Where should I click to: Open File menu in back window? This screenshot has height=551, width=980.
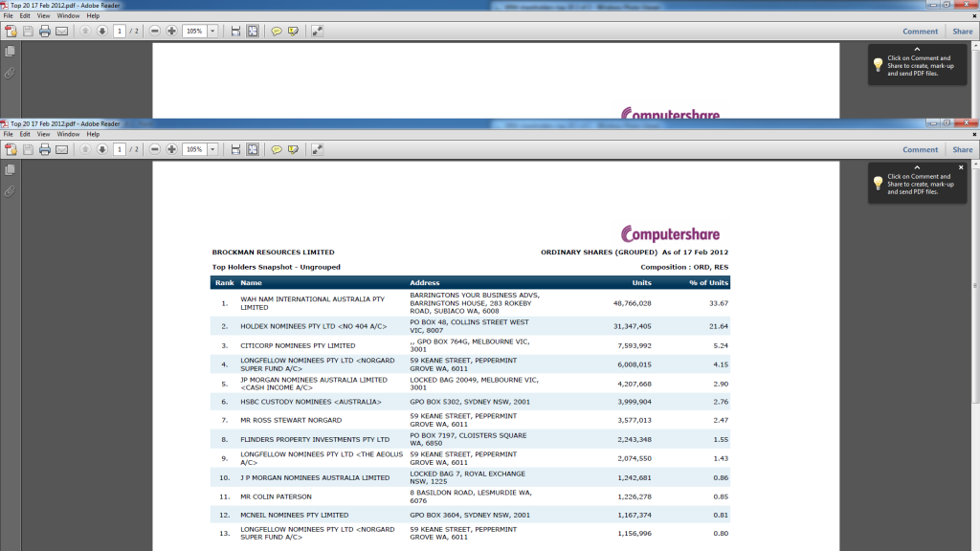tap(8, 15)
